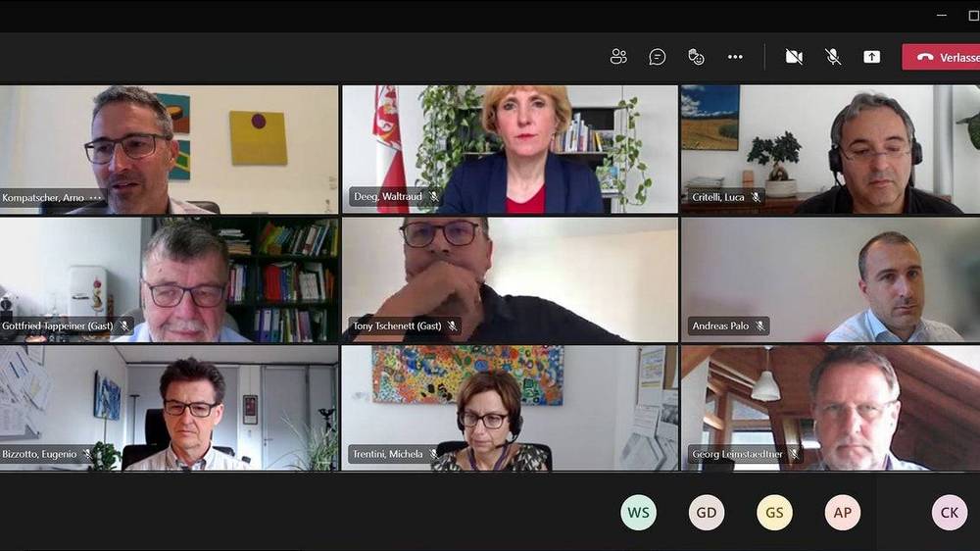Select the Tony Tschenett (Gast) video tile
This screenshot has height=551, width=980.
510,279
